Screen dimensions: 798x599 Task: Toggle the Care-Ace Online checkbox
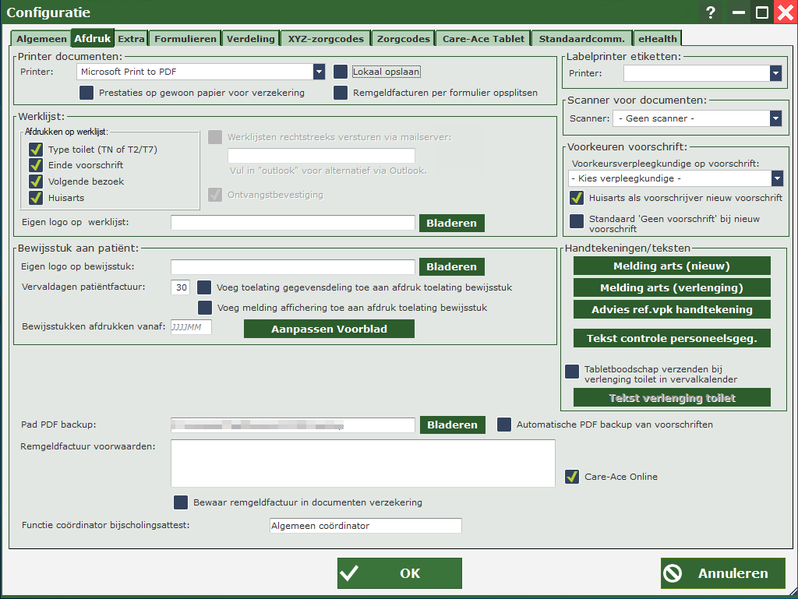pos(572,477)
